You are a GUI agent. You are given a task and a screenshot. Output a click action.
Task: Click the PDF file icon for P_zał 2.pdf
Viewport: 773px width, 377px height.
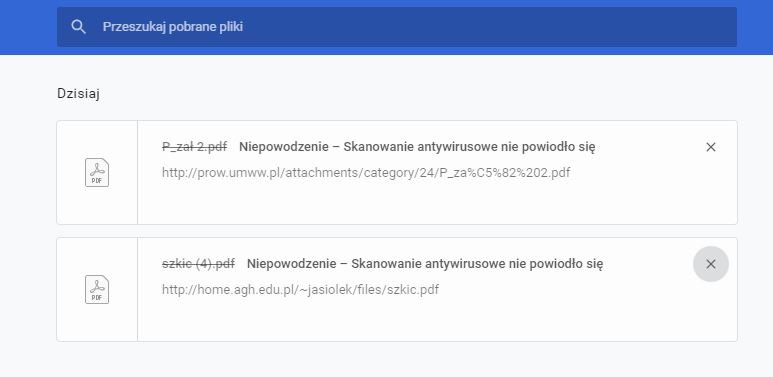(97, 172)
